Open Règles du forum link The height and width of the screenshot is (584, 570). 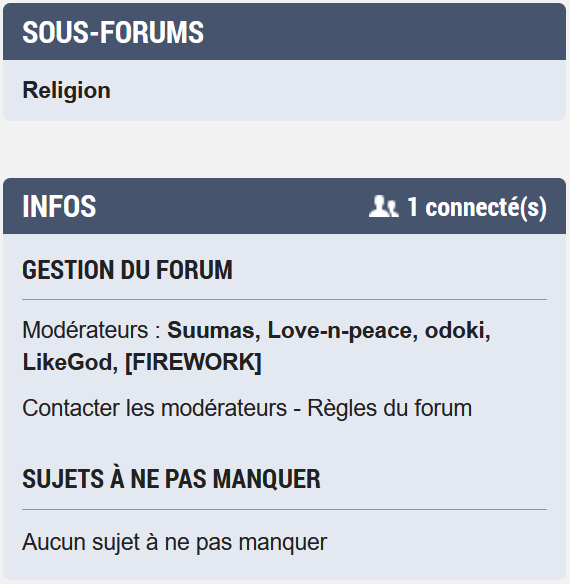(389, 408)
